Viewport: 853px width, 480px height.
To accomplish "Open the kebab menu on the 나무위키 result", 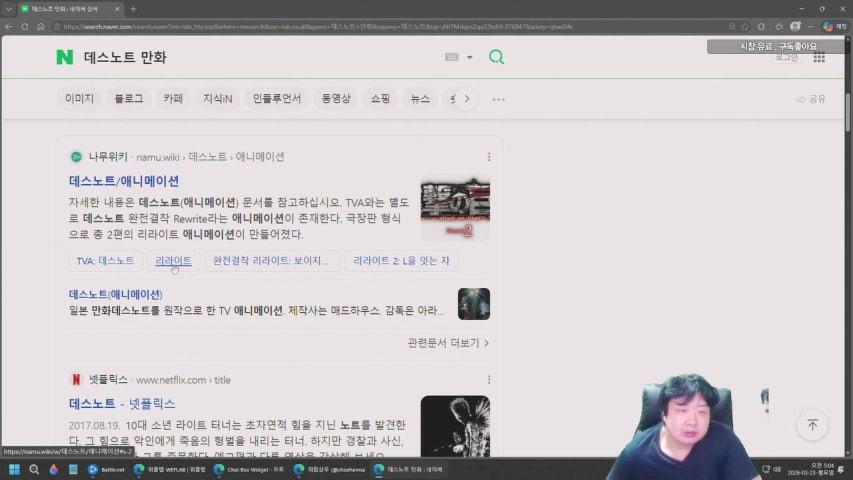I will (x=489, y=157).
